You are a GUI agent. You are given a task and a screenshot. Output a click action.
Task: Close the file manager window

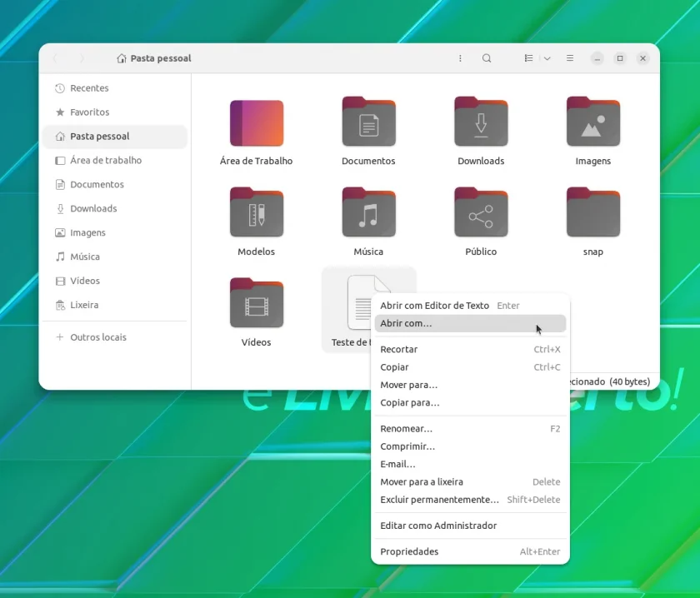coord(642,58)
